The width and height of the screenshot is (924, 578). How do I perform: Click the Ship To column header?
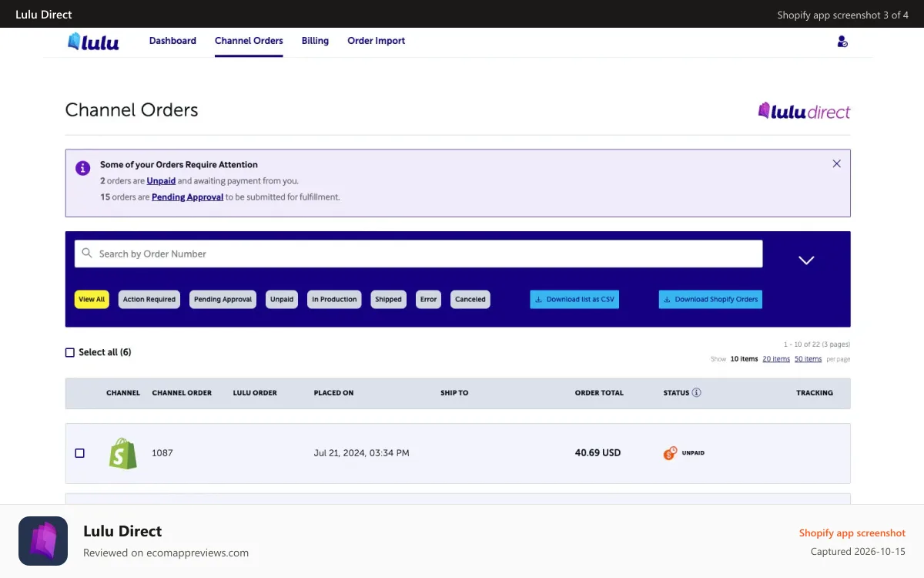[x=454, y=393]
